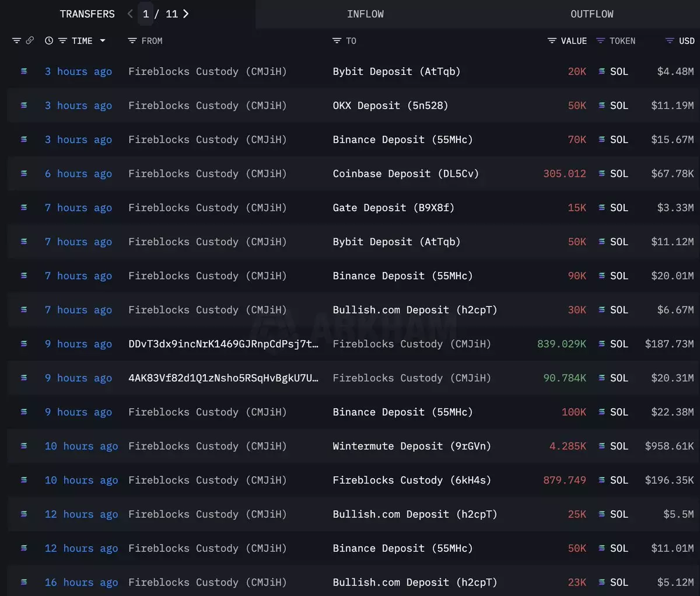The height and width of the screenshot is (596, 700).
Task: Open Binance Deposit (55MHc) in 100K row
Action: coord(402,412)
